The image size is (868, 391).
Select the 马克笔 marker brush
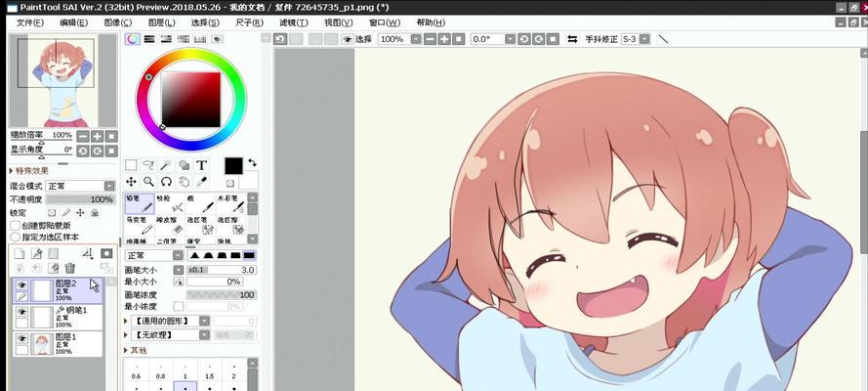140,226
